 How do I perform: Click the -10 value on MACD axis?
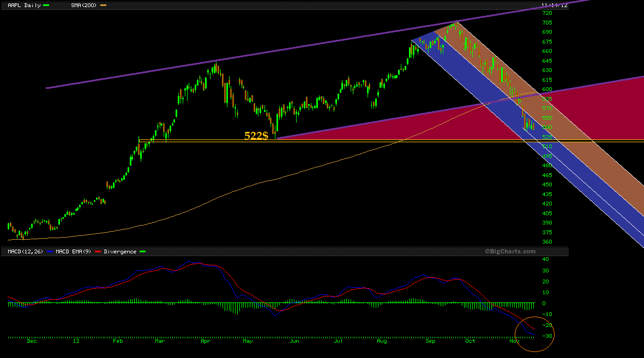pyautogui.click(x=547, y=314)
